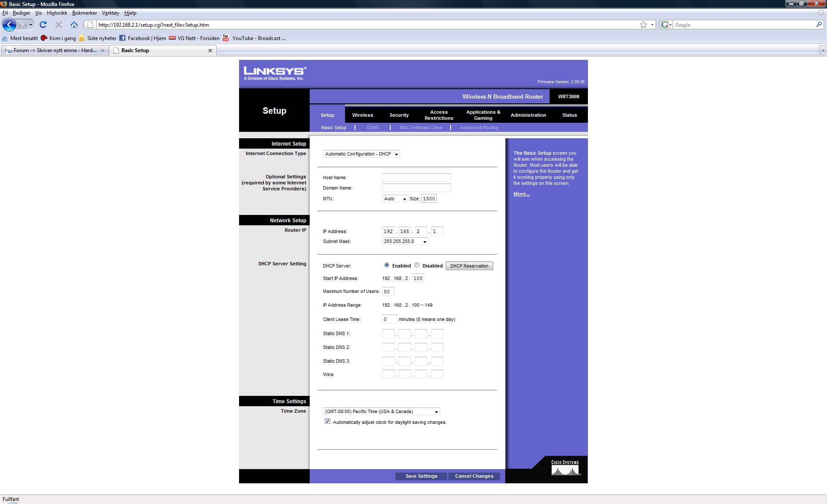
Task: Open the Home page icon
Action: coord(74,25)
